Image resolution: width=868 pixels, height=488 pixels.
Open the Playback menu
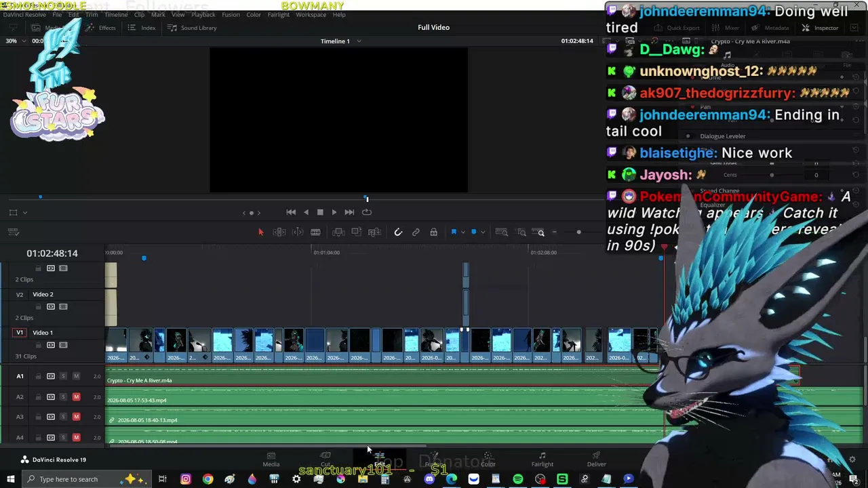pyautogui.click(x=203, y=14)
